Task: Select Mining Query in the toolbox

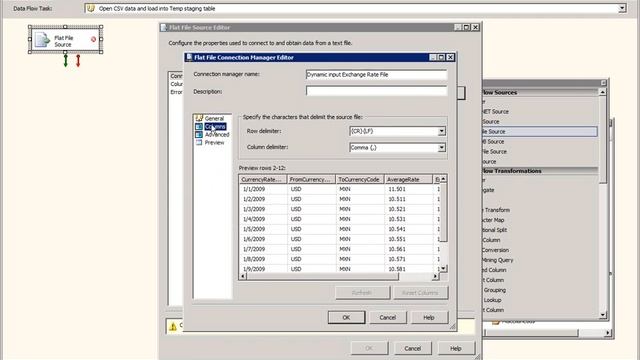Action: pos(497,260)
